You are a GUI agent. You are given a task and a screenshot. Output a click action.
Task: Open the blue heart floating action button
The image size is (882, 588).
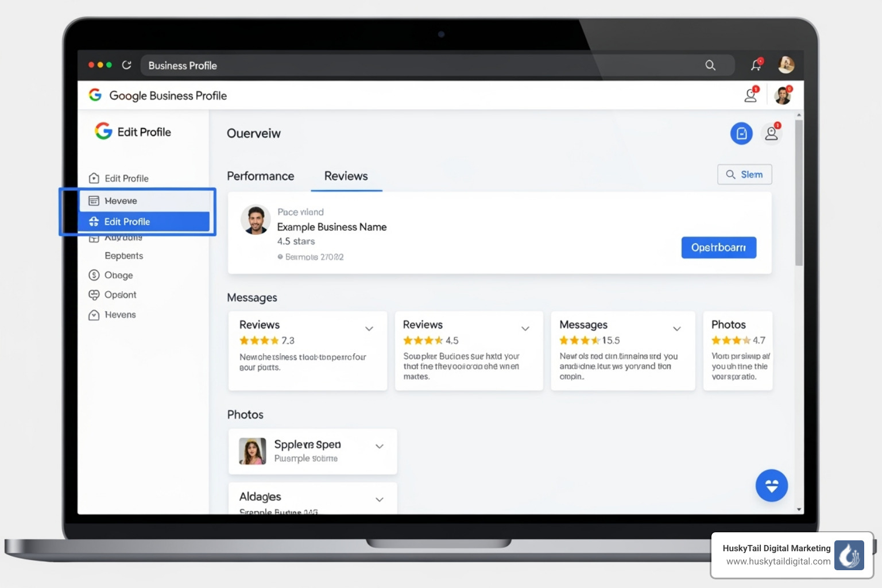click(772, 485)
